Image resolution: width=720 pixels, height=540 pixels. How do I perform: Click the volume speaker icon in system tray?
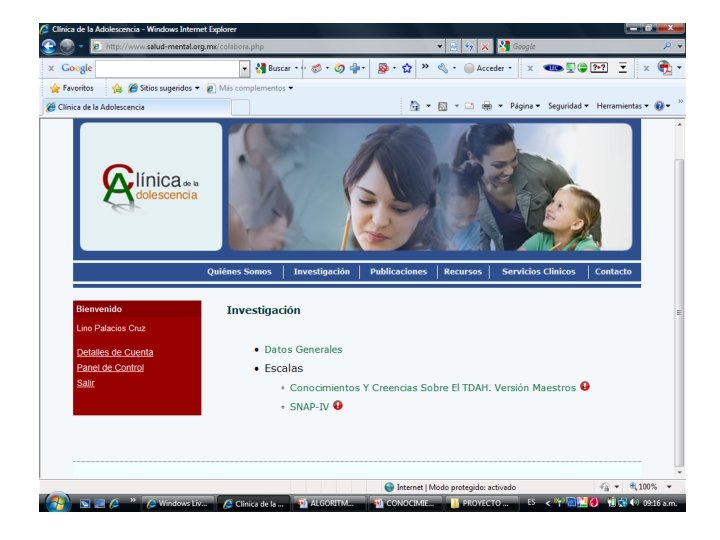(x=635, y=503)
